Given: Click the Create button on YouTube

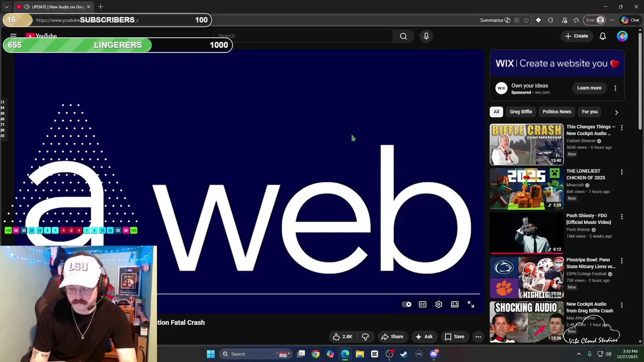Looking at the screenshot, I should click(x=576, y=36).
